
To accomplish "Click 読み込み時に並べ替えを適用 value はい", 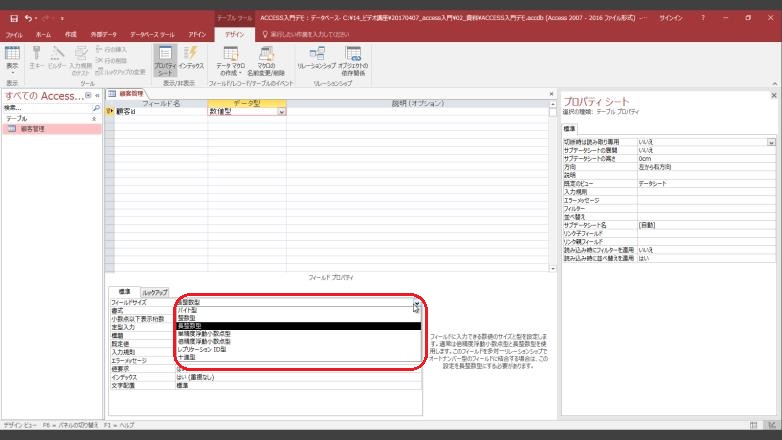I will tap(706, 258).
